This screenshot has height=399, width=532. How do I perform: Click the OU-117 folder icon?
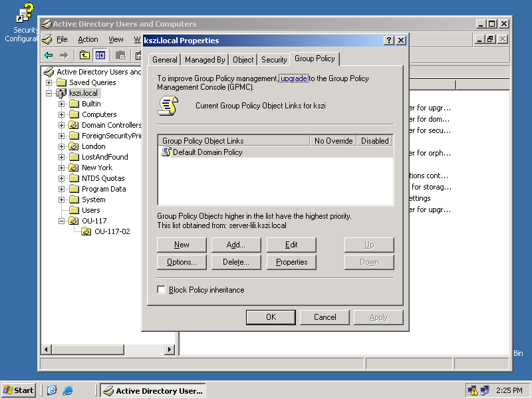point(74,221)
